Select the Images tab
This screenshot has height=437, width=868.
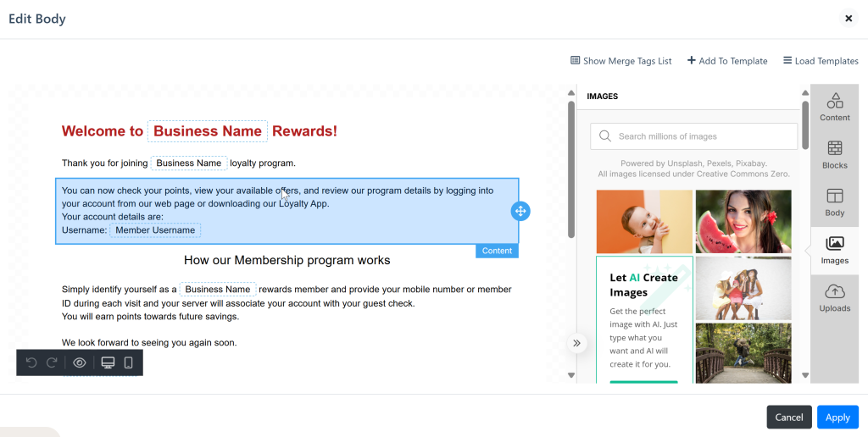coord(834,251)
